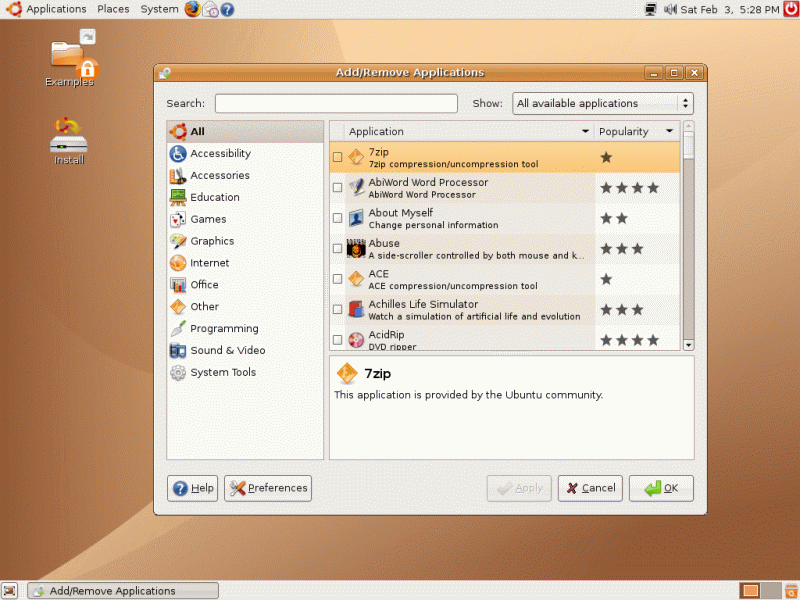Image resolution: width=800 pixels, height=600 pixels.
Task: Click the System Tools gear icon
Action: point(178,372)
